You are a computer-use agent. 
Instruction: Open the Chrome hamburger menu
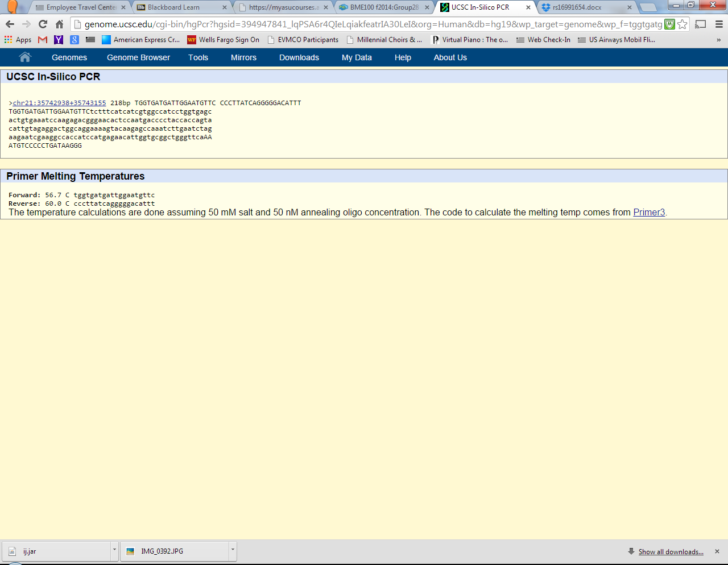[719, 24]
